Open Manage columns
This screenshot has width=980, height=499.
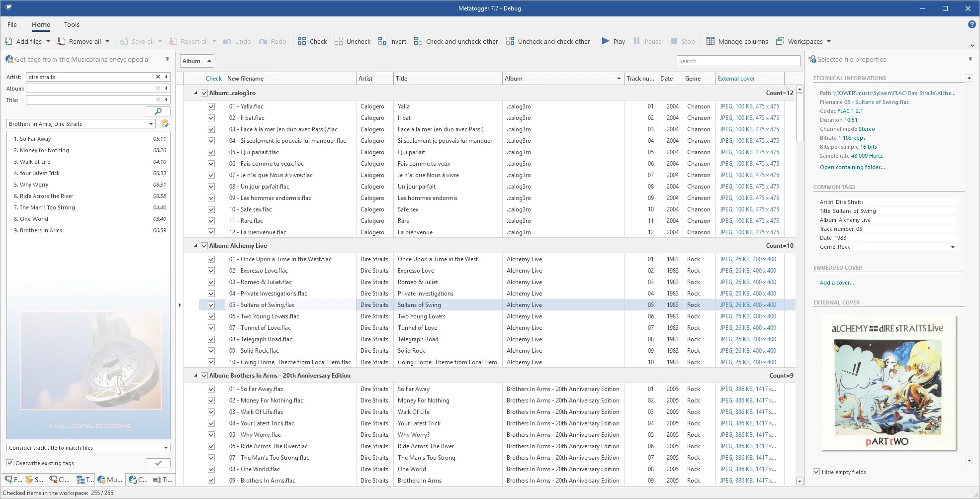737,41
